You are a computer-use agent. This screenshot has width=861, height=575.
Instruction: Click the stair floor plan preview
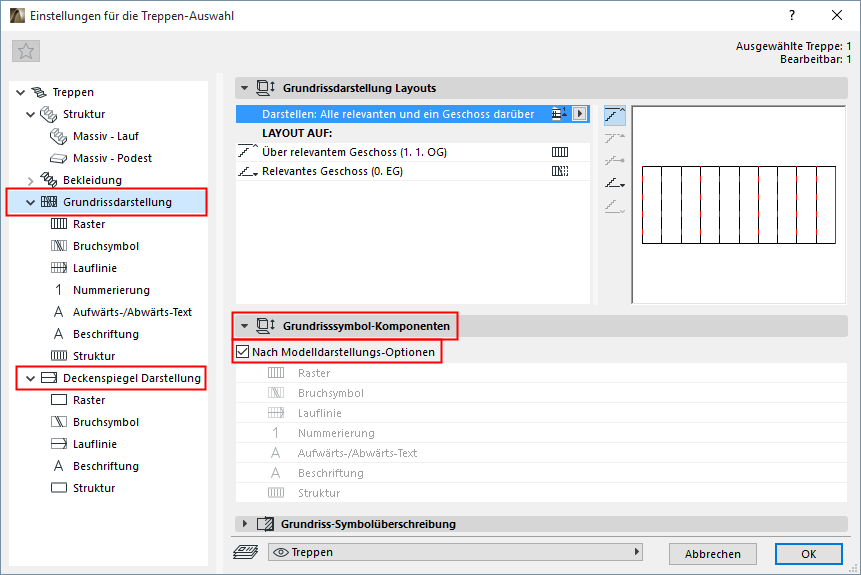739,205
